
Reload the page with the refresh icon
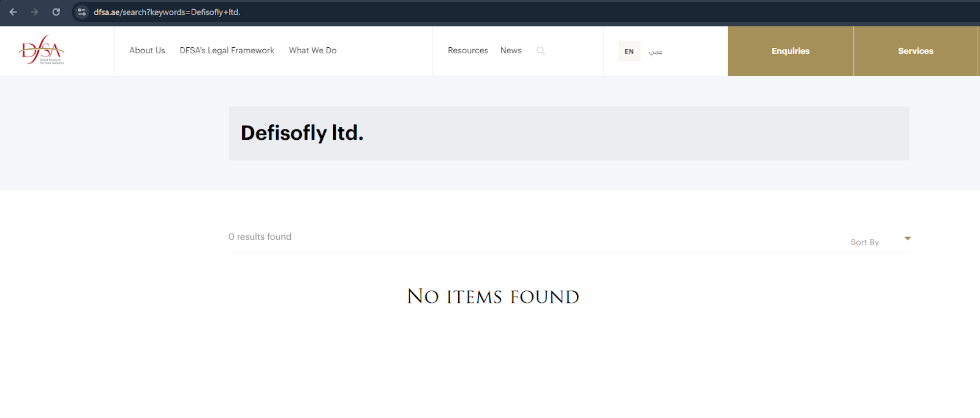(x=56, y=12)
